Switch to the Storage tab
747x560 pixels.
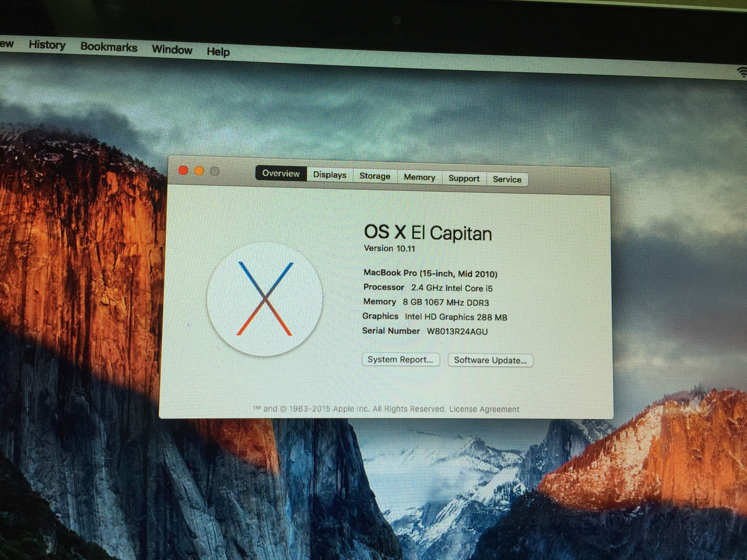tap(375, 176)
